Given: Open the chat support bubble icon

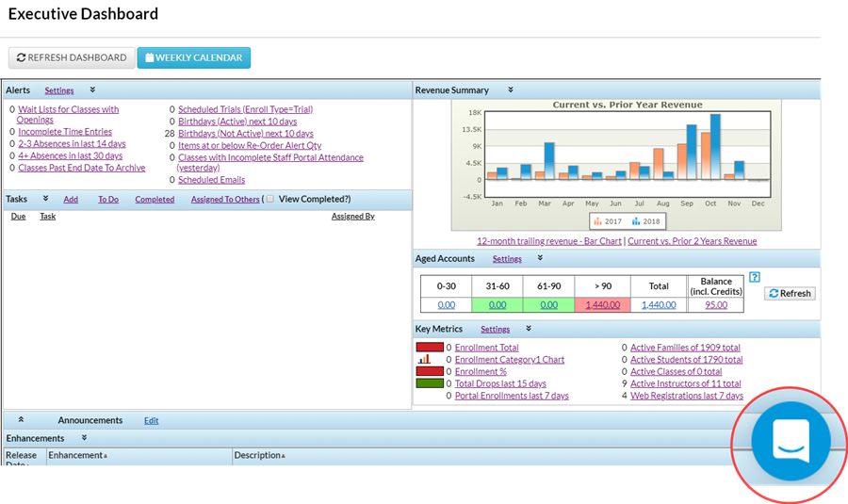Looking at the screenshot, I should pyautogui.click(x=791, y=441).
